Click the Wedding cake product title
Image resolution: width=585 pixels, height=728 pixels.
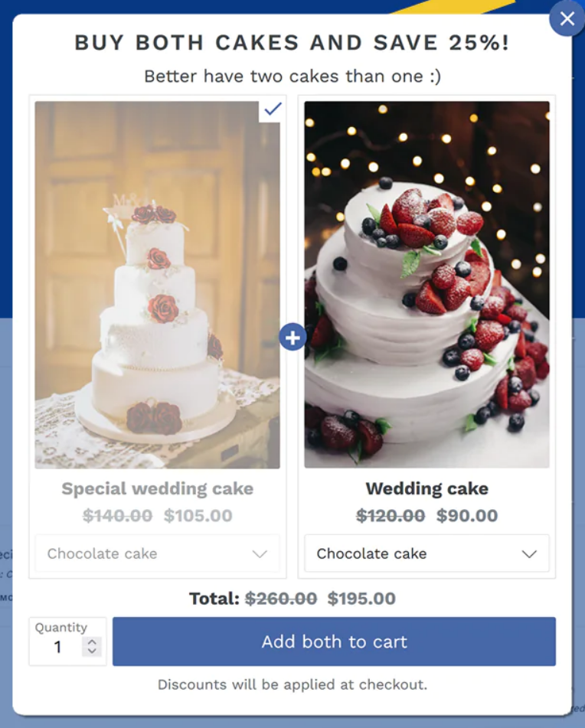pos(426,488)
